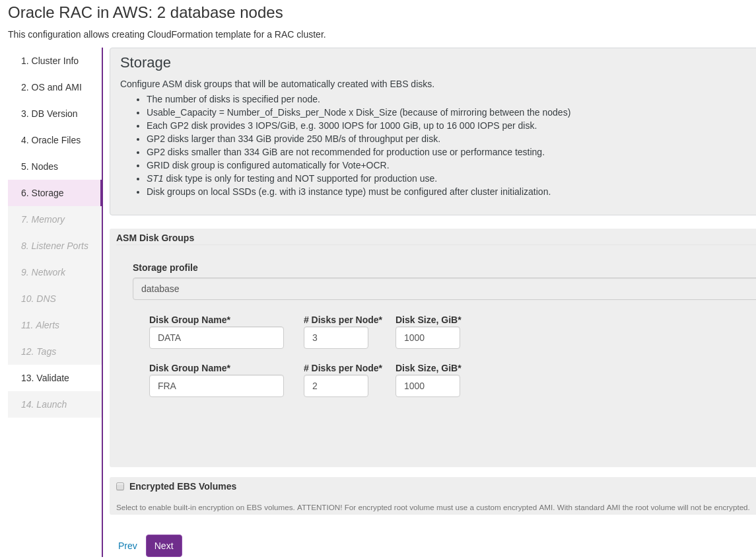Click the Prev link
Screen dimensions: 756x559
tap(127, 546)
